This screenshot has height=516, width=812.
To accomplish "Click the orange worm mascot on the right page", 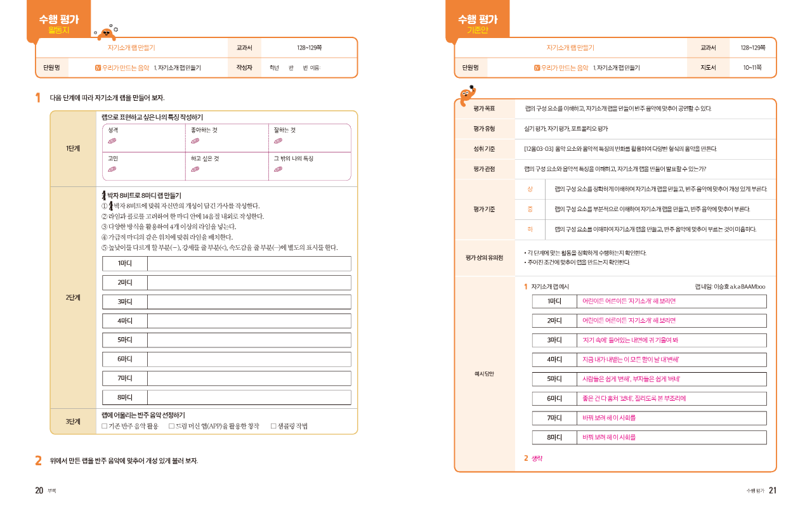I will pyautogui.click(x=467, y=95).
